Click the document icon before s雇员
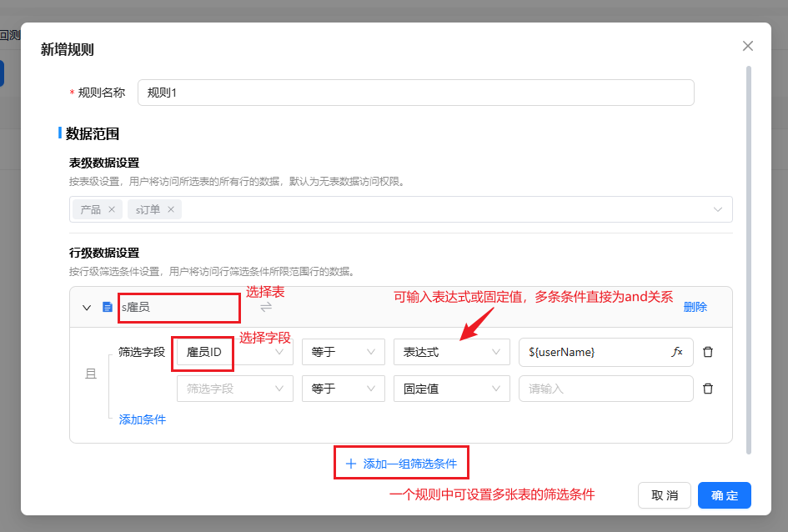 click(107, 307)
